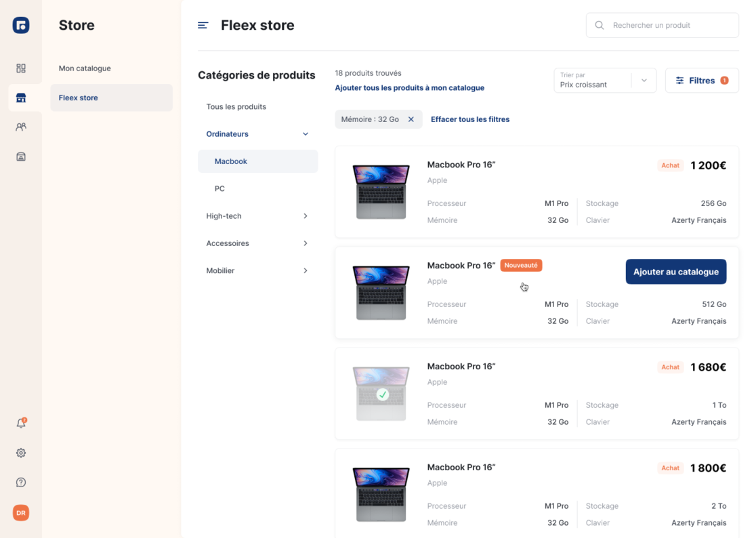Toggle the hamburger menu beside Fleex store
756x538 pixels.
[203, 26]
